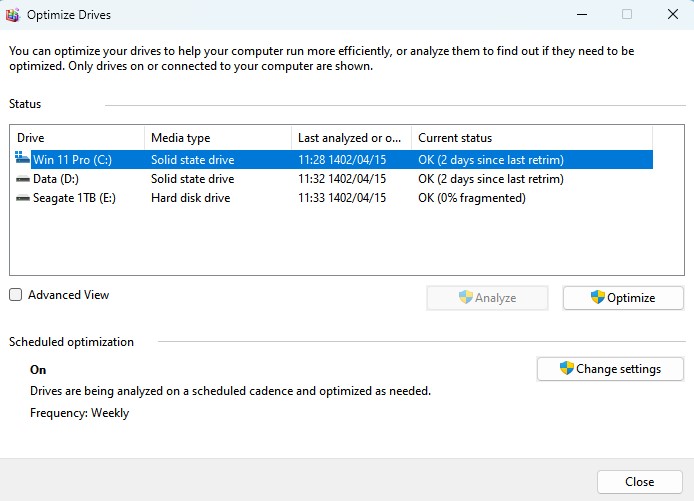Image resolution: width=694 pixels, height=501 pixels.
Task: Click the '11:33 1402/04/15' timestamp cell
Action: [342, 198]
